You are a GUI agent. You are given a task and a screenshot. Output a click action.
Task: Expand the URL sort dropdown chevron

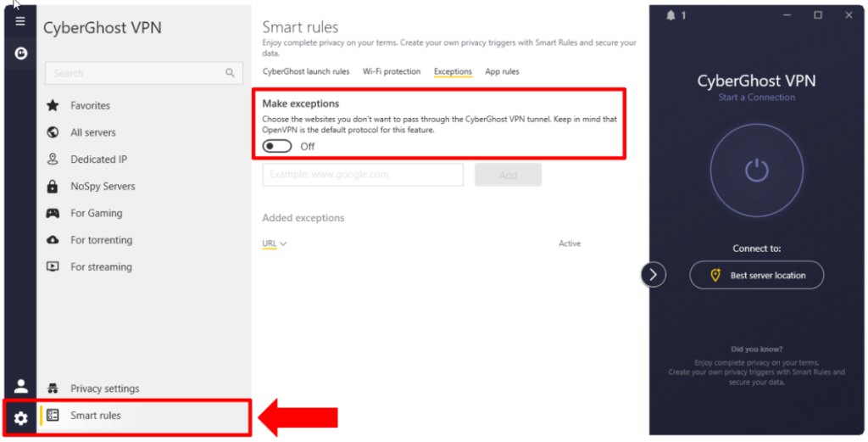283,243
